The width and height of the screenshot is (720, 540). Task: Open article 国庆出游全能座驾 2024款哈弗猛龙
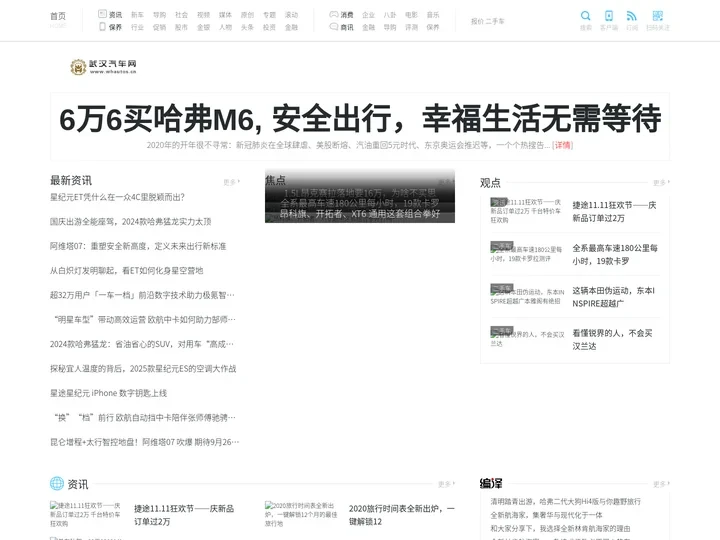130,221
